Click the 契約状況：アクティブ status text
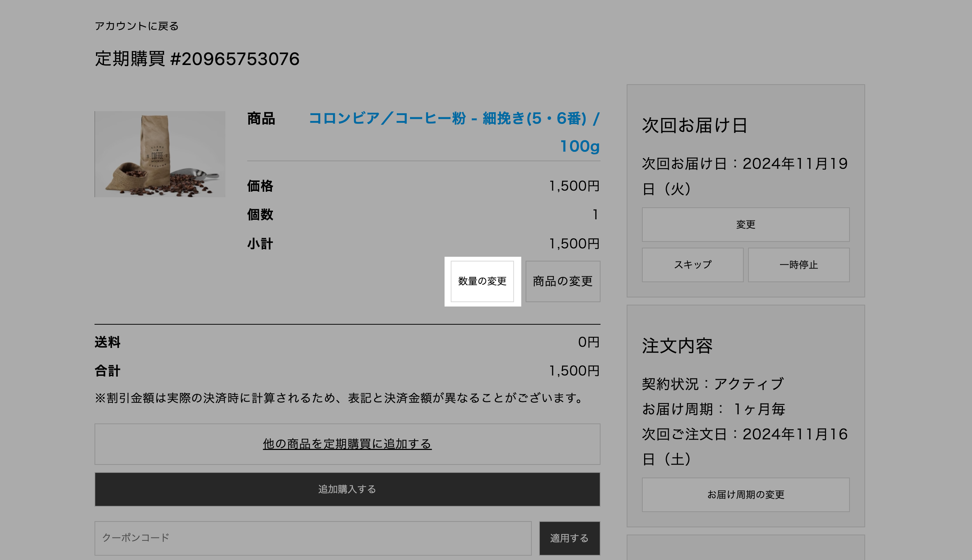This screenshot has height=560, width=972. click(x=712, y=384)
